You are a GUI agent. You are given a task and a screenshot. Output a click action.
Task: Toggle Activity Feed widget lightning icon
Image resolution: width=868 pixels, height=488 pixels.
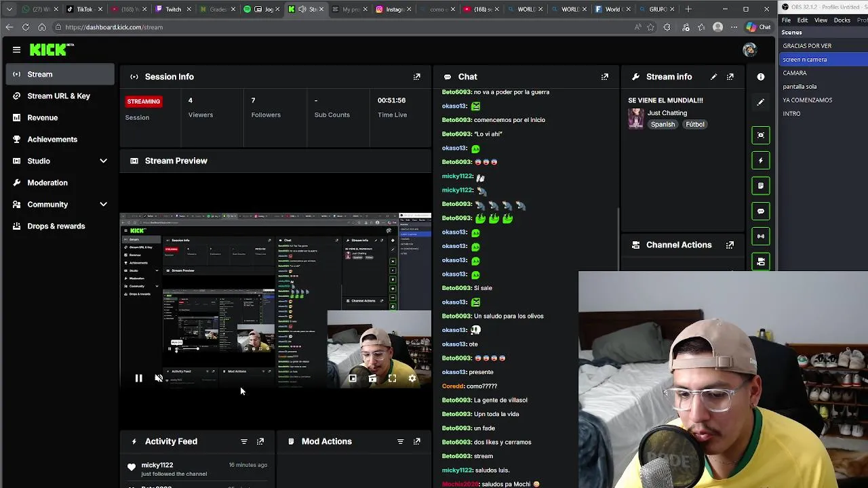point(761,161)
